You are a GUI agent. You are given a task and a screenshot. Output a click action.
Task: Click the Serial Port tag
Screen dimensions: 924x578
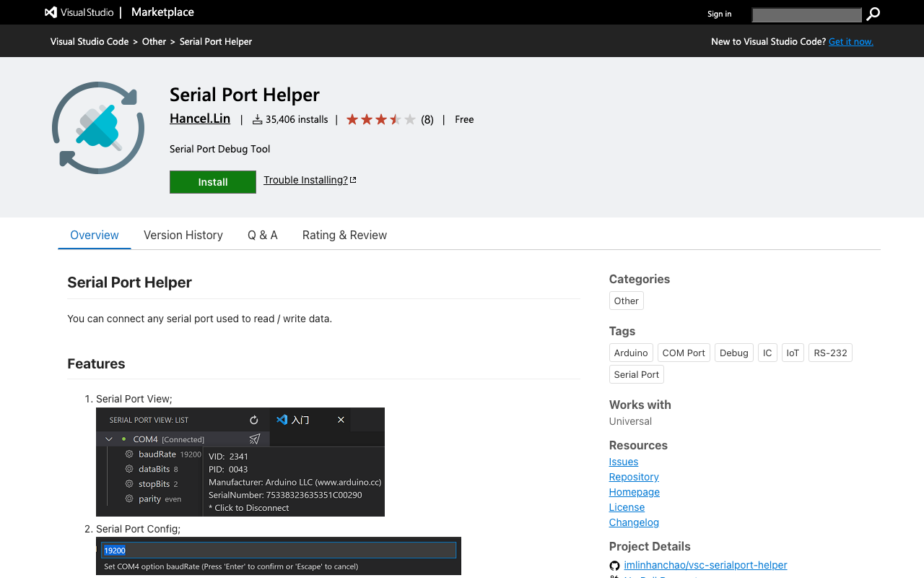[x=637, y=374]
